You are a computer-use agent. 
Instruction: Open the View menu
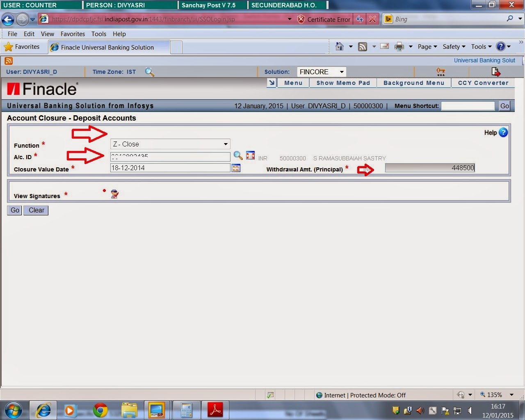47,34
